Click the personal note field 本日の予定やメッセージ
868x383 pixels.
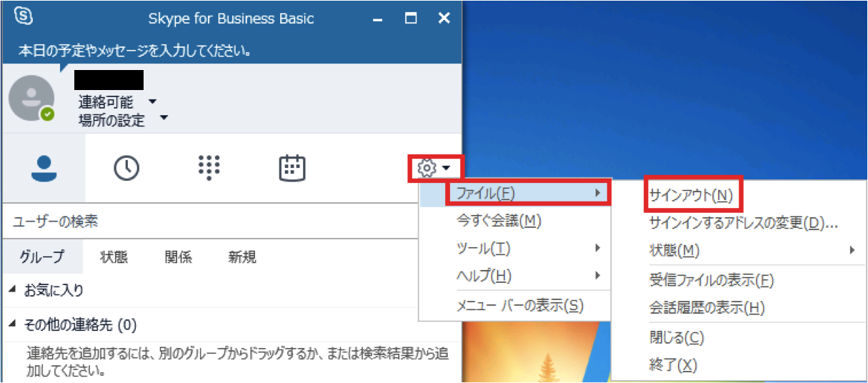pos(136,51)
